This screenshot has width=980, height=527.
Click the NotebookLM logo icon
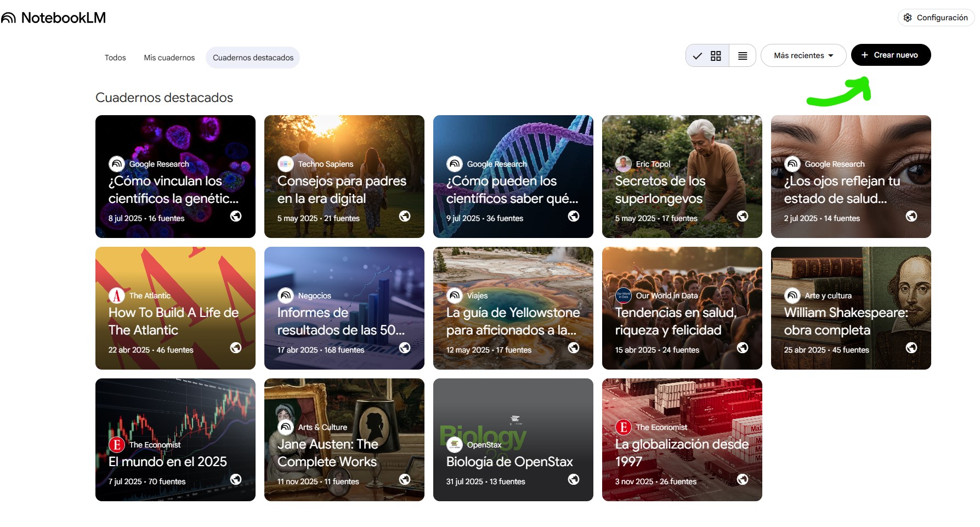pos(9,18)
